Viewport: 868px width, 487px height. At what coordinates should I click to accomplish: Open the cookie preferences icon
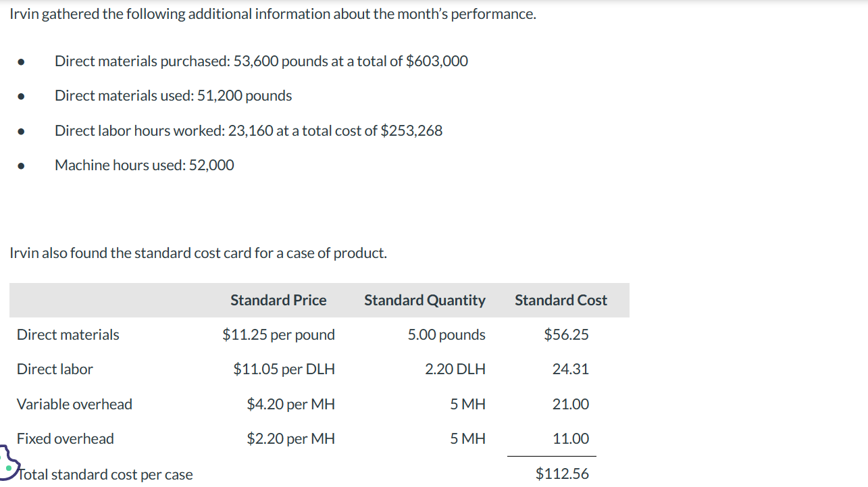[7, 464]
